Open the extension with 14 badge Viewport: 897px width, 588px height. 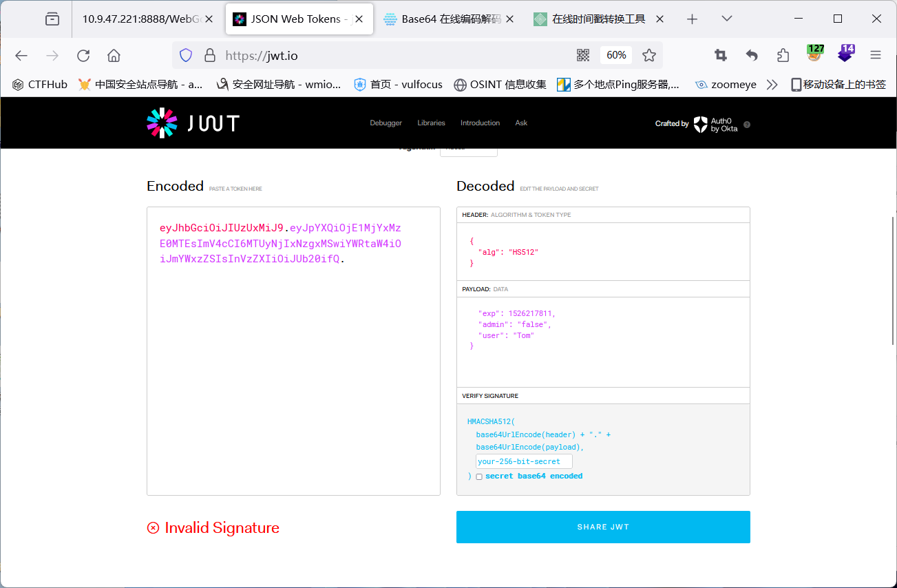click(846, 54)
